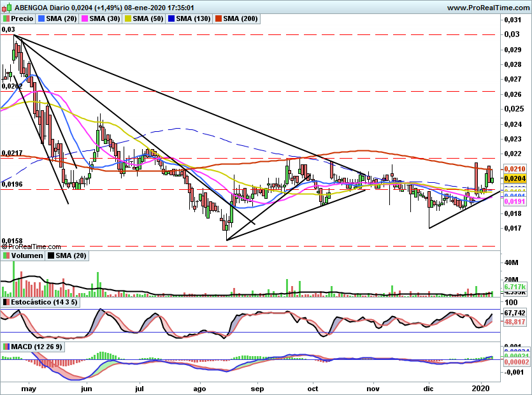Click the red 0,0210 SMA price tag

[515, 169]
